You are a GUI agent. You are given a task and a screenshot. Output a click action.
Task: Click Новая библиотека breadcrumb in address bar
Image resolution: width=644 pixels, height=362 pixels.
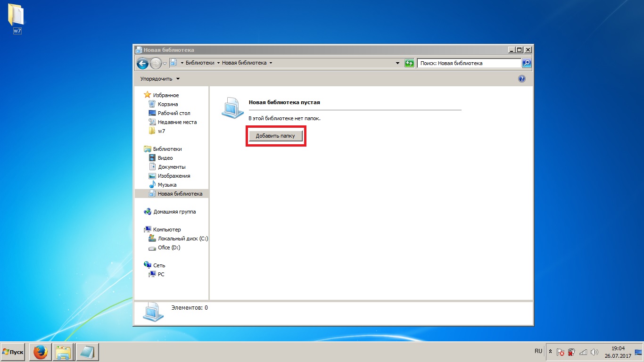pyautogui.click(x=244, y=63)
